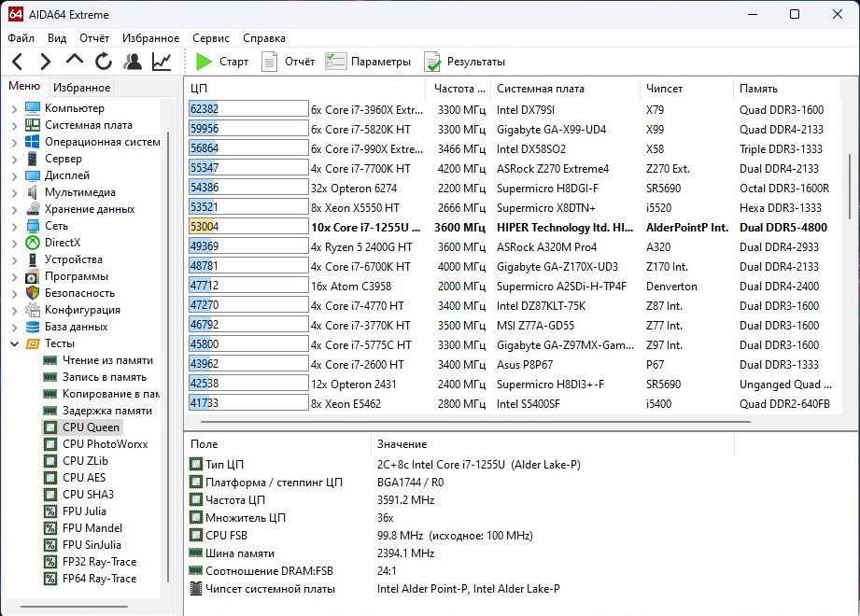Sort by the Частота column header

pyautogui.click(x=460, y=89)
